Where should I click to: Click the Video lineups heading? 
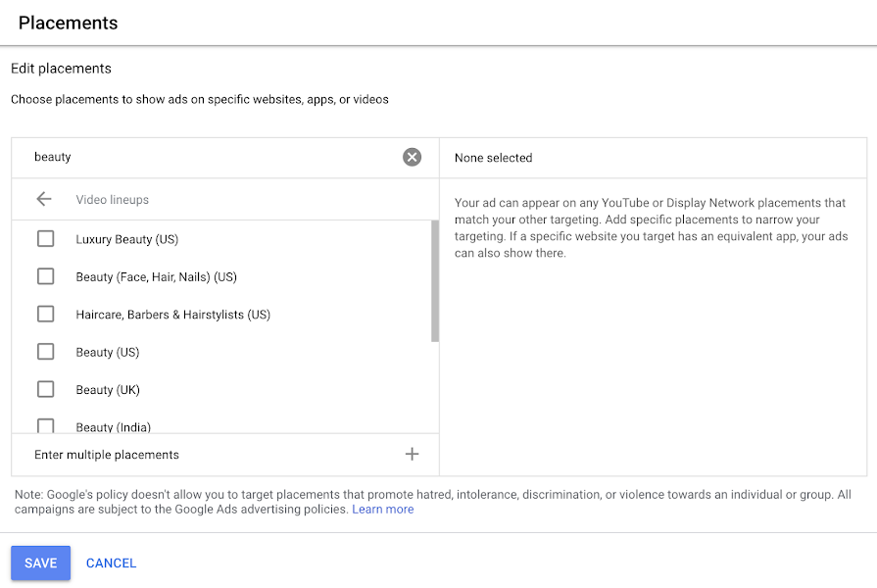(113, 200)
